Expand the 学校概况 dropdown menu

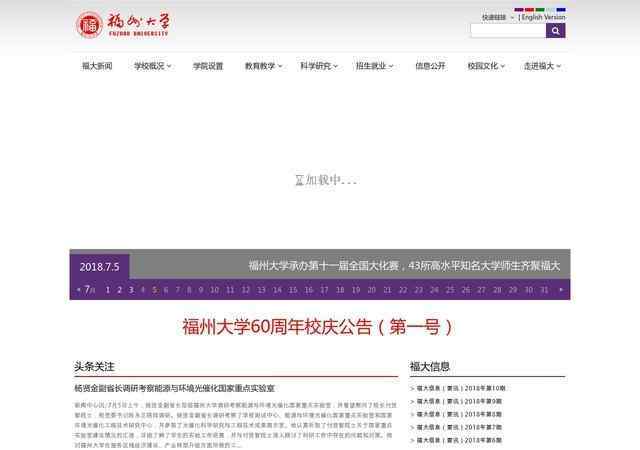[153, 66]
